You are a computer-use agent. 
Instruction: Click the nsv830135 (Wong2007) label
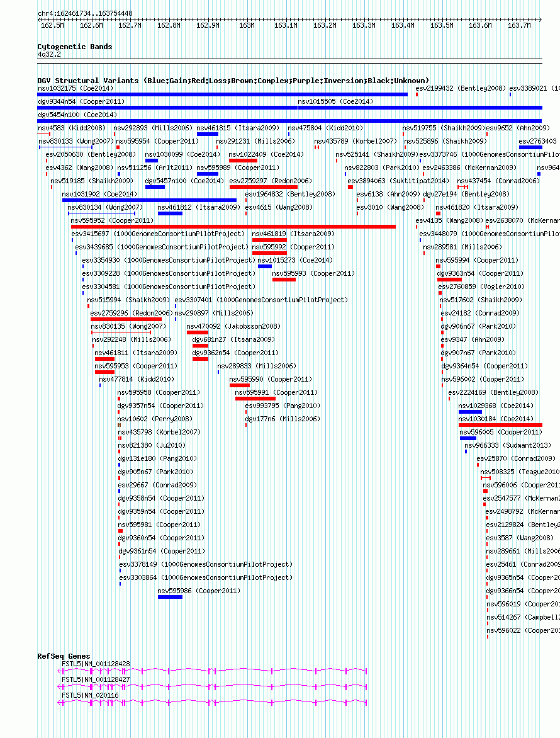point(128,326)
